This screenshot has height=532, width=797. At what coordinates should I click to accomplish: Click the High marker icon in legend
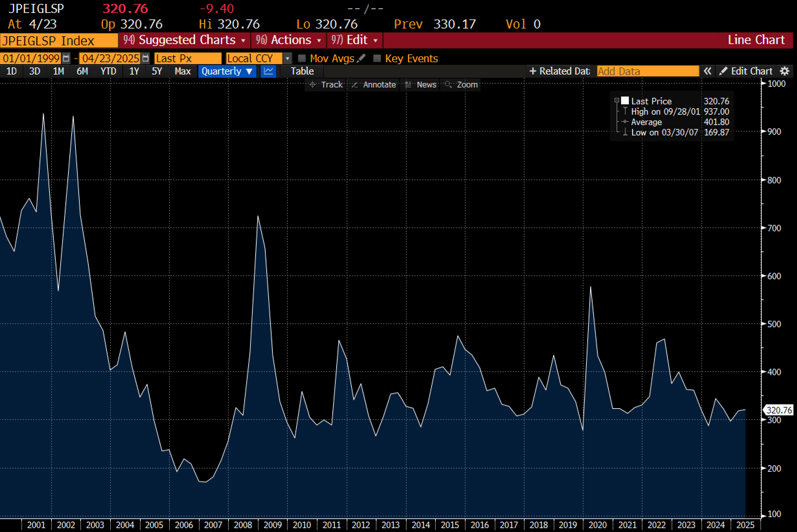click(625, 111)
